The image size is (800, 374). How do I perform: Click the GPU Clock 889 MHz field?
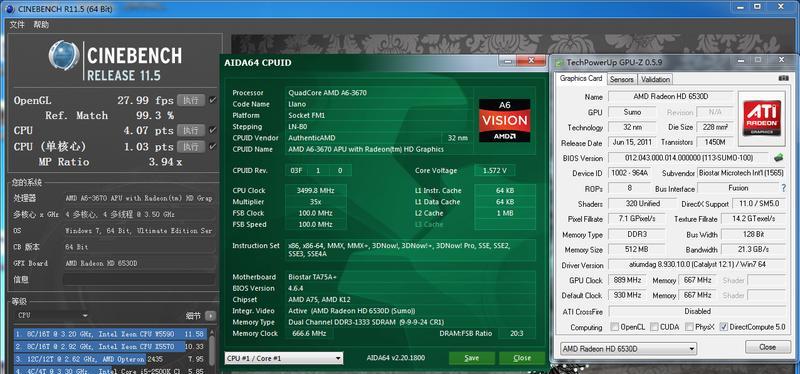coord(628,280)
